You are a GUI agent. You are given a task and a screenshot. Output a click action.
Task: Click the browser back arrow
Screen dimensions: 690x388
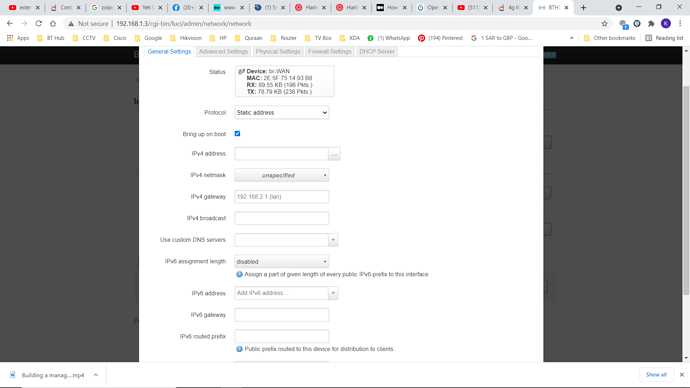point(10,23)
